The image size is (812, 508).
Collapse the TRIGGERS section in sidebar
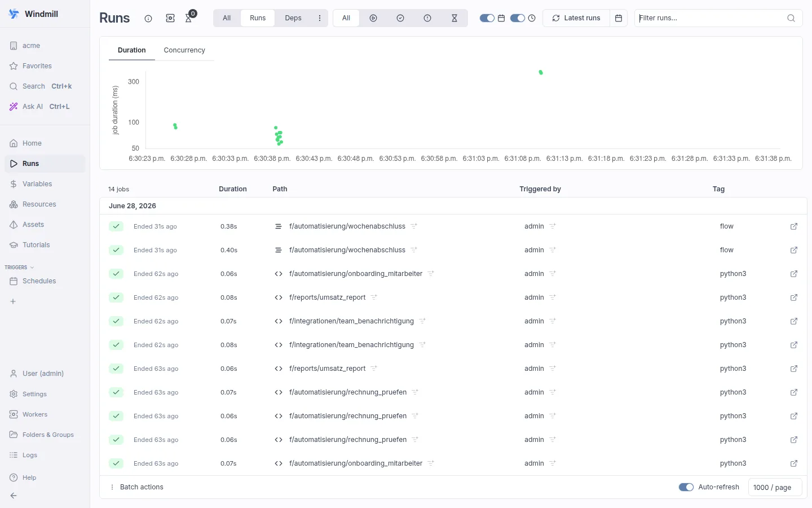point(19,267)
